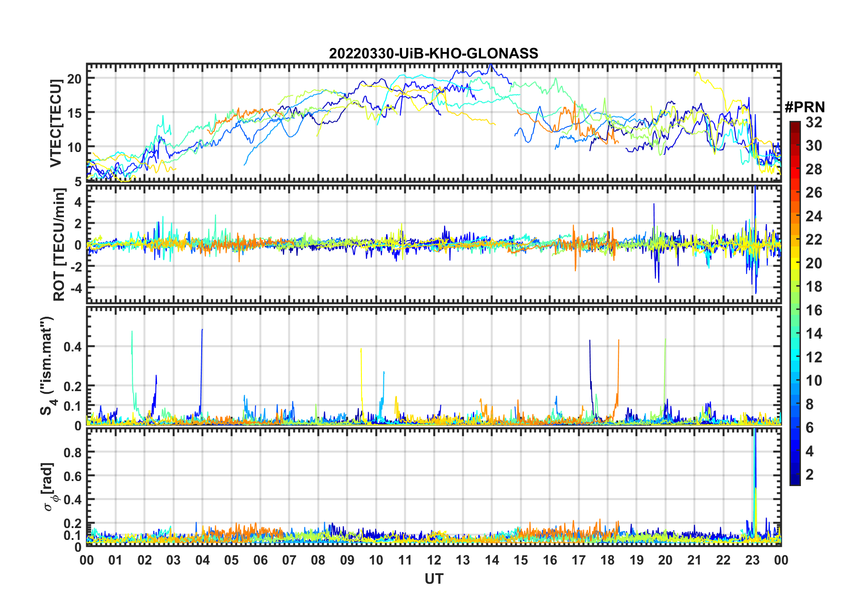Click the 19 tick on the UT axis

click(x=637, y=560)
